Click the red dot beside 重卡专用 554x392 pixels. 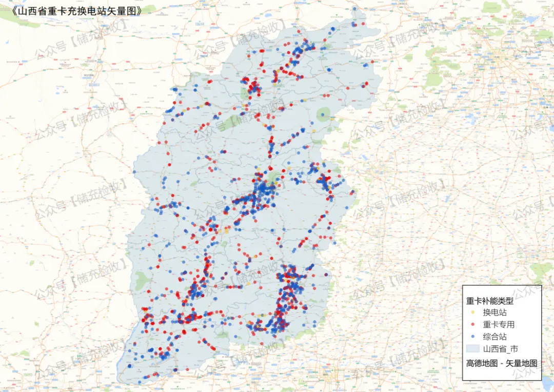click(473, 324)
